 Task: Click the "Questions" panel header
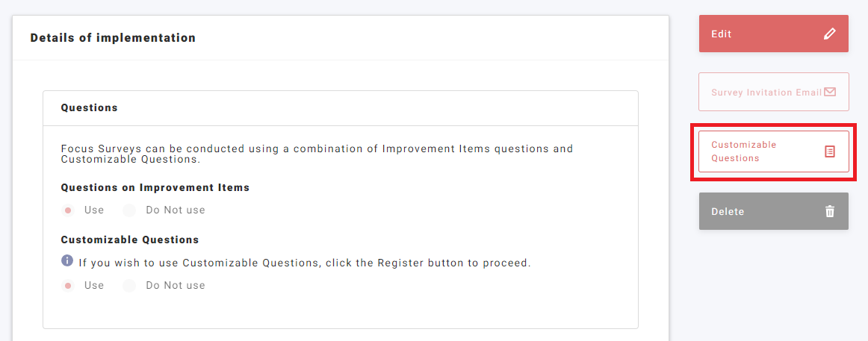[89, 108]
